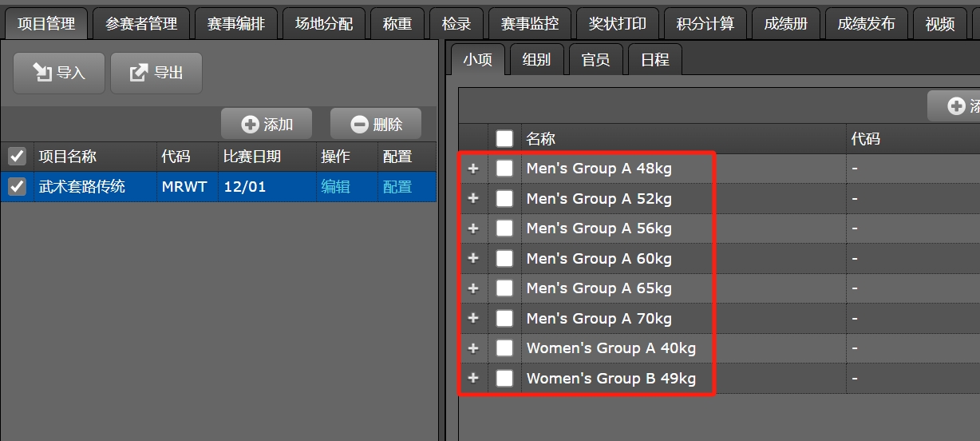Expand the Men's Group A 56kg row

[x=473, y=228]
